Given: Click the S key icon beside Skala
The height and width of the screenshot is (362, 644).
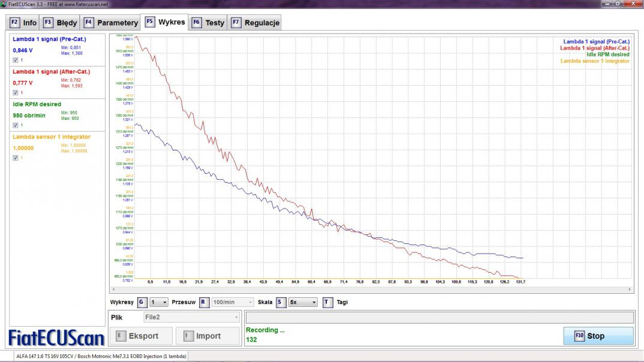Looking at the screenshot, I should coord(281,303).
